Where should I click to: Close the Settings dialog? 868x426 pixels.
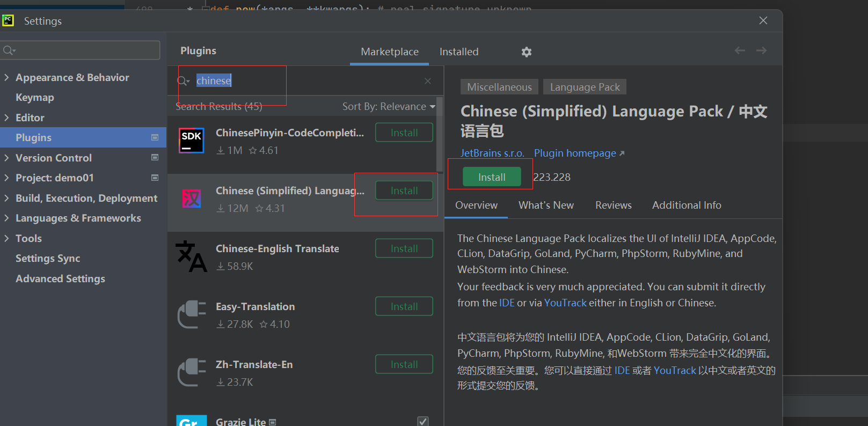(x=763, y=20)
